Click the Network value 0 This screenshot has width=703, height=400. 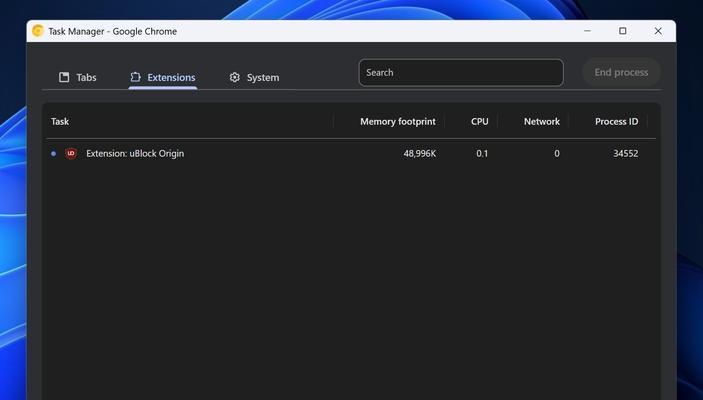(x=557, y=153)
